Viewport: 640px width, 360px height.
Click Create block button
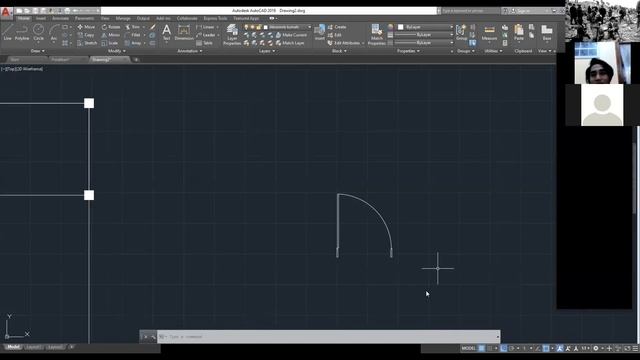(337, 27)
